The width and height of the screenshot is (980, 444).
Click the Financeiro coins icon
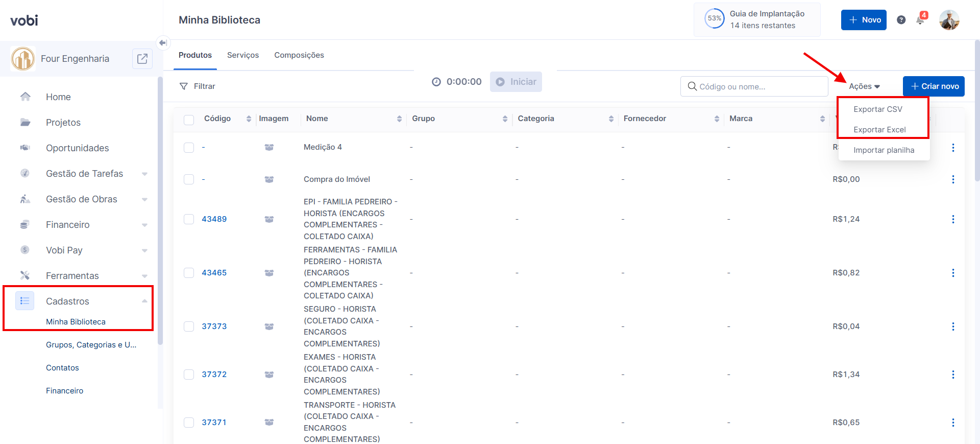click(x=25, y=224)
